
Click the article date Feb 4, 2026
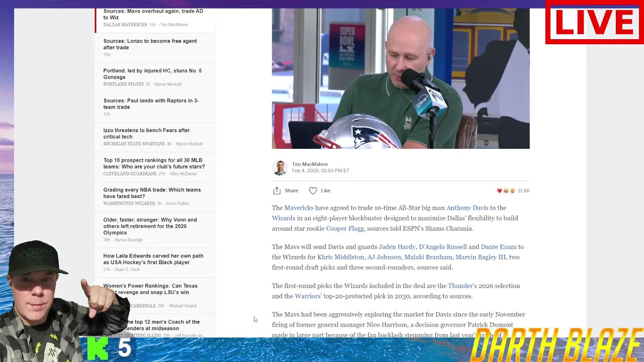tap(320, 170)
